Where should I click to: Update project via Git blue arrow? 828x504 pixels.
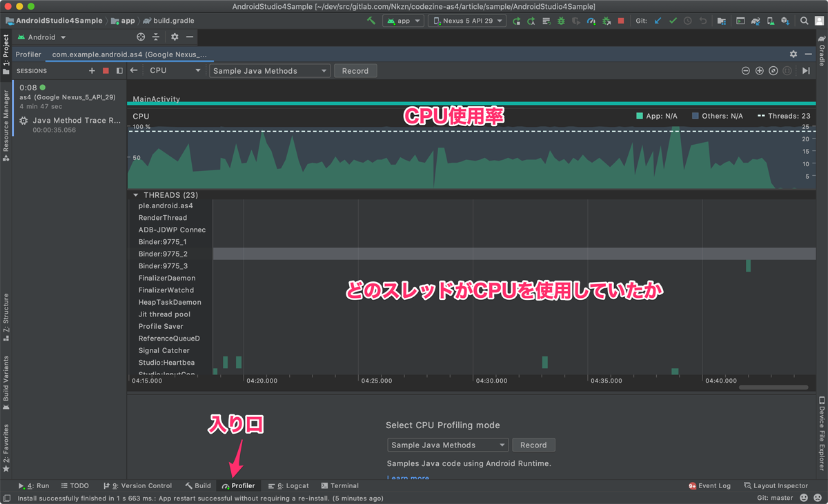click(x=658, y=21)
